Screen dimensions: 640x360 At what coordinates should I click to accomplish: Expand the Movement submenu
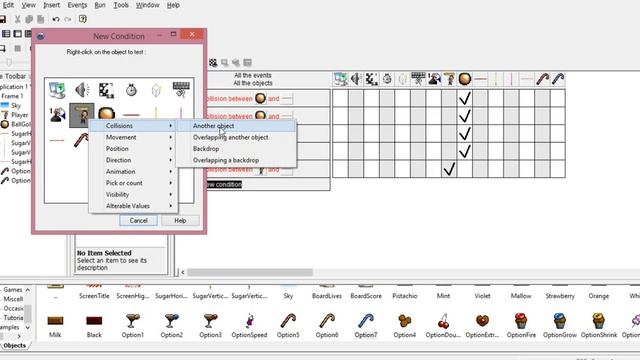click(133, 138)
